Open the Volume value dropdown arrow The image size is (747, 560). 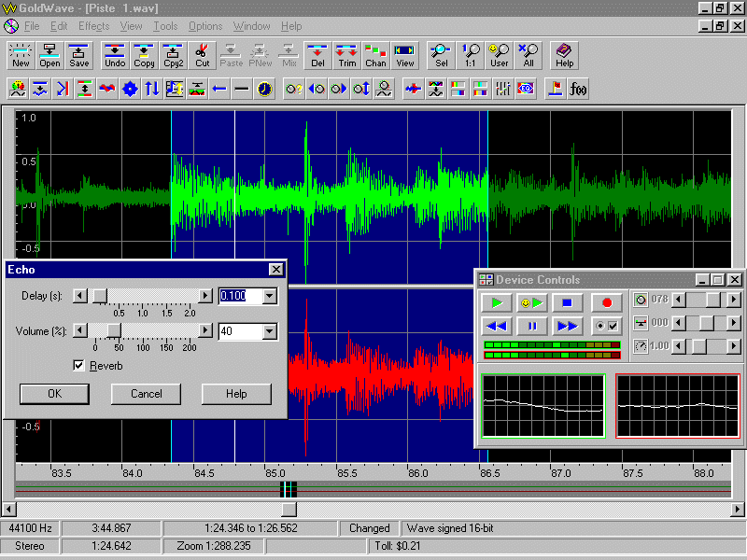tap(270, 331)
